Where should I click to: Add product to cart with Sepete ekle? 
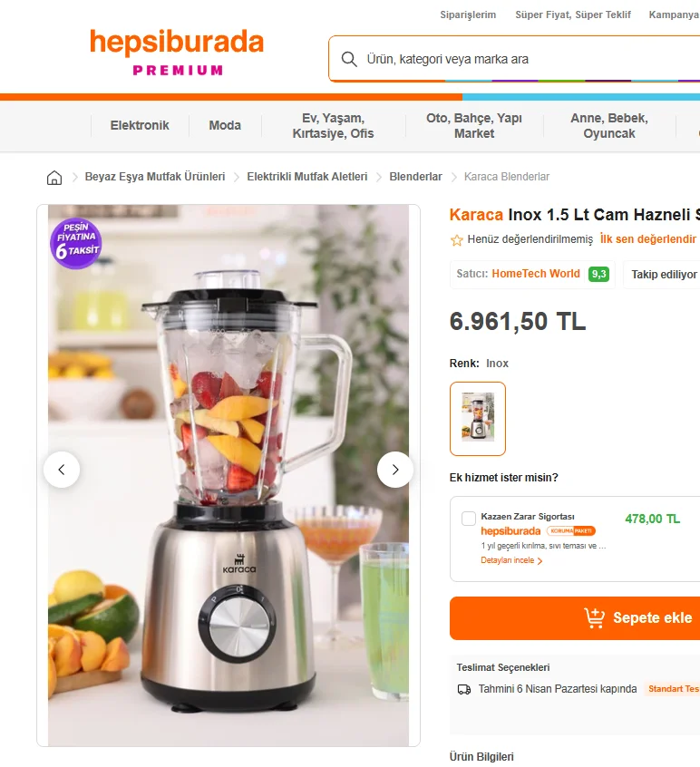point(575,617)
